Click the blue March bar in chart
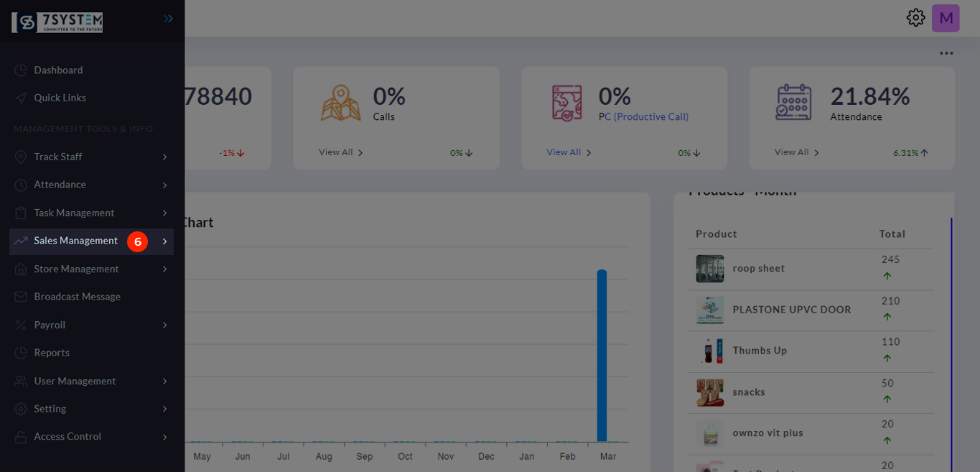The height and width of the screenshot is (472, 980). pos(602,356)
